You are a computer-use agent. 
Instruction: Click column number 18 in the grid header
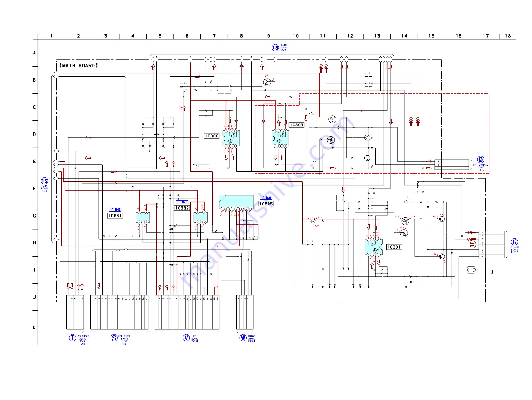(x=508, y=36)
